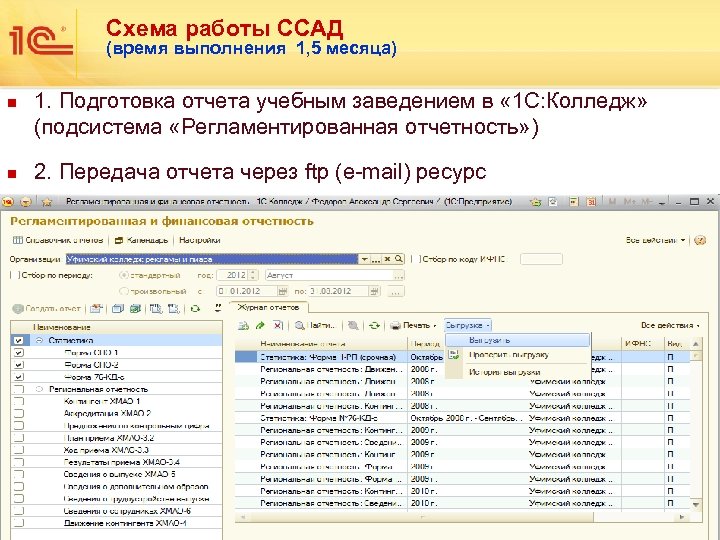Open calendar picker for end date field
720x540 pixels.
click(375, 291)
